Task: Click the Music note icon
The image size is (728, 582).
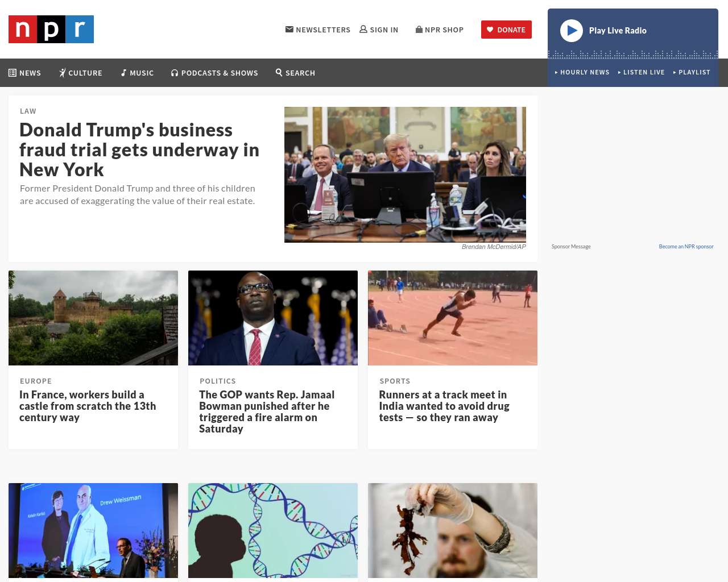Action: click(123, 73)
